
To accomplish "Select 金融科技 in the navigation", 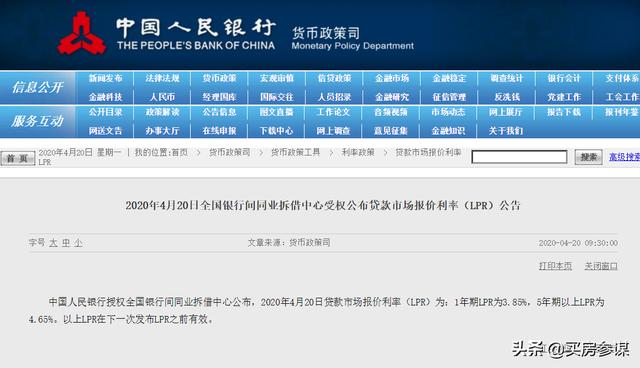I will coord(105,97).
